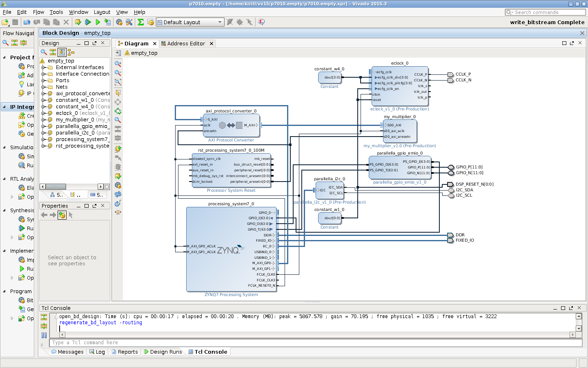Click Regenerate Layout in diagram toolbar

118,194
